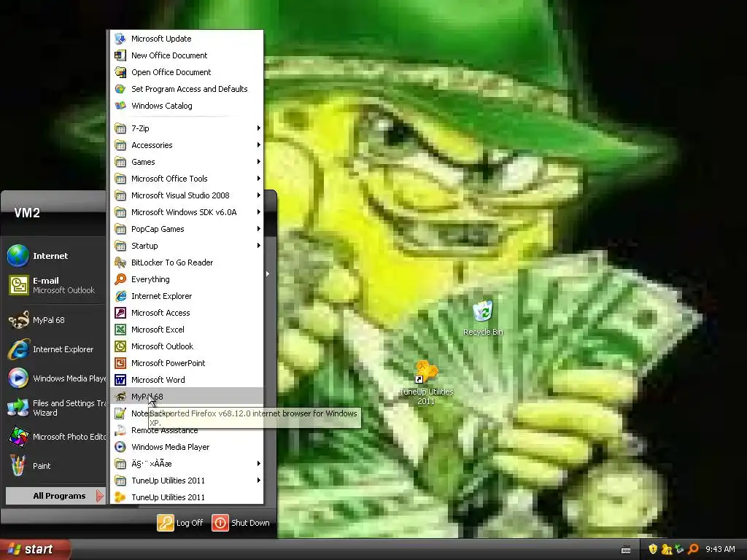Open Set Program Access and Defaults
The image size is (747, 560).
coord(187,89)
